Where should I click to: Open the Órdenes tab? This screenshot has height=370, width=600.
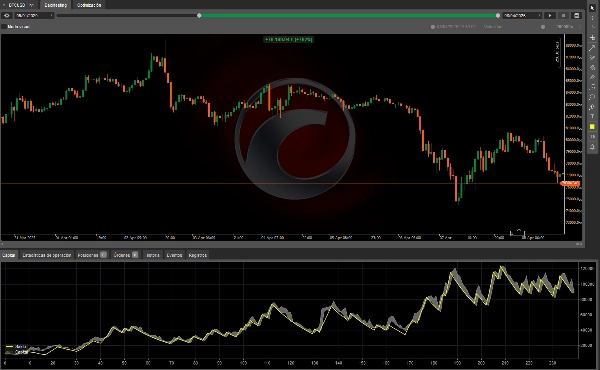click(x=126, y=255)
